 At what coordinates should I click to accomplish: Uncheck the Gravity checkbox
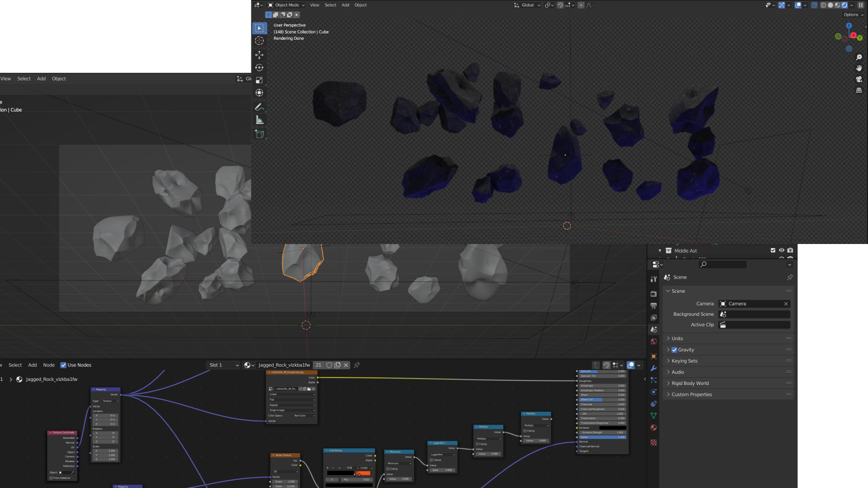(x=674, y=350)
